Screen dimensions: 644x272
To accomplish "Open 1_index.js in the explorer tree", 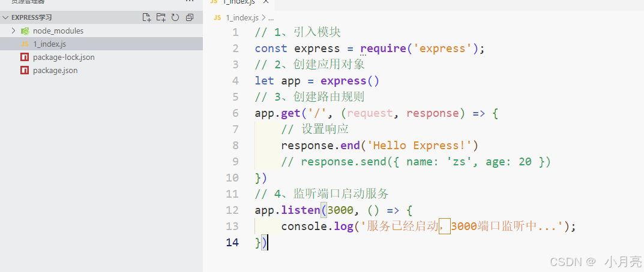I will click(x=49, y=44).
